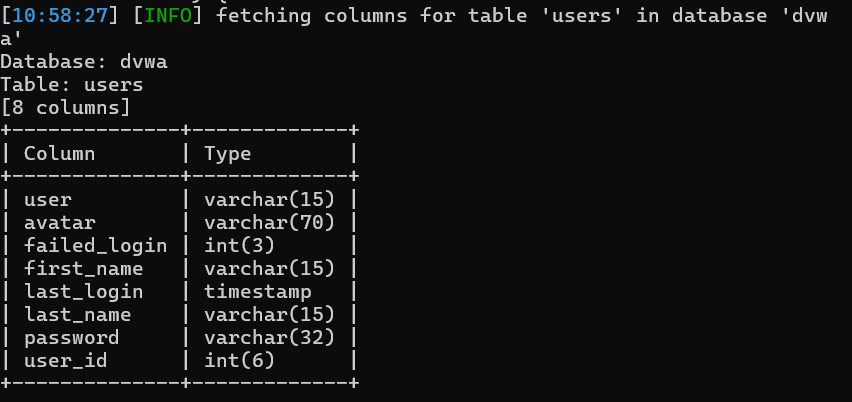The image size is (852, 402).
Task: Select the 'last_name' column name
Action: [77, 315]
